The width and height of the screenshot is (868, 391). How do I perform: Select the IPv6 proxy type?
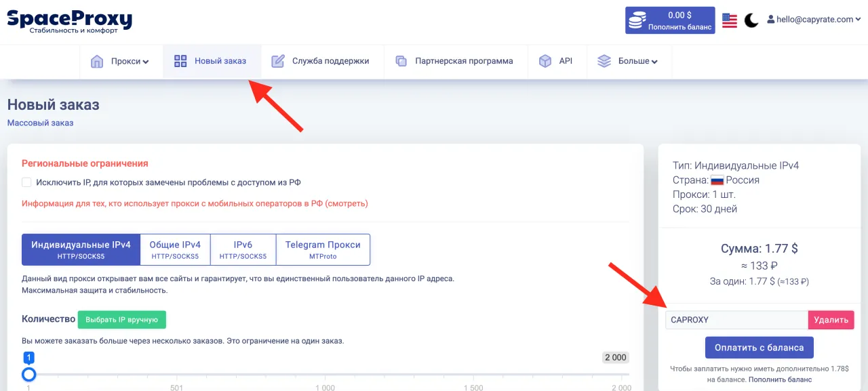[243, 249]
